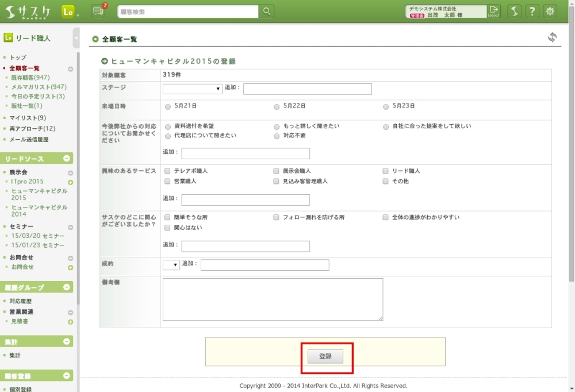Open the ステージ dropdown
This screenshot has height=392, width=575.
193,89
